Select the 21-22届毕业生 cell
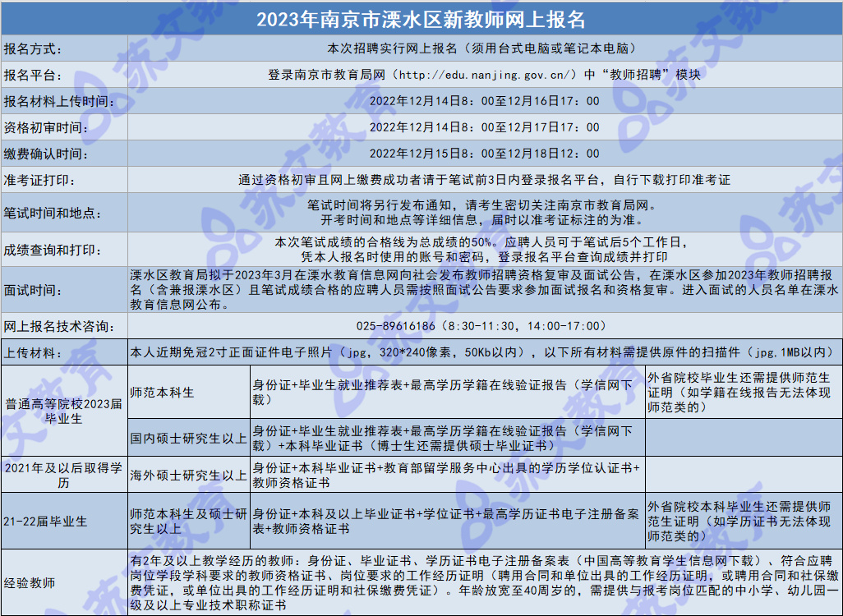This screenshot has height=616, width=843. (x=65, y=521)
